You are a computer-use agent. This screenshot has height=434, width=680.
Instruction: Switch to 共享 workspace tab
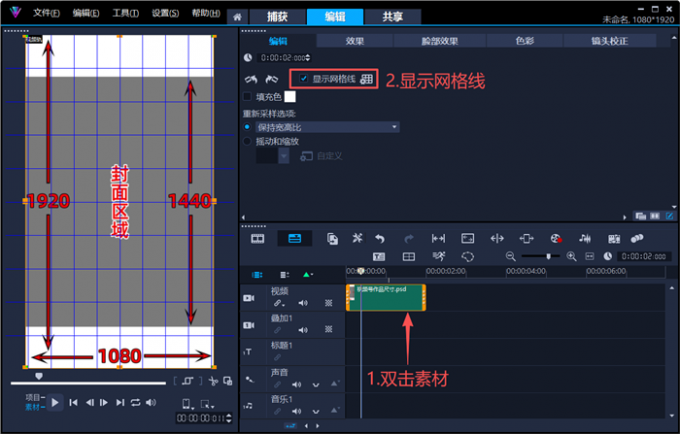point(392,17)
